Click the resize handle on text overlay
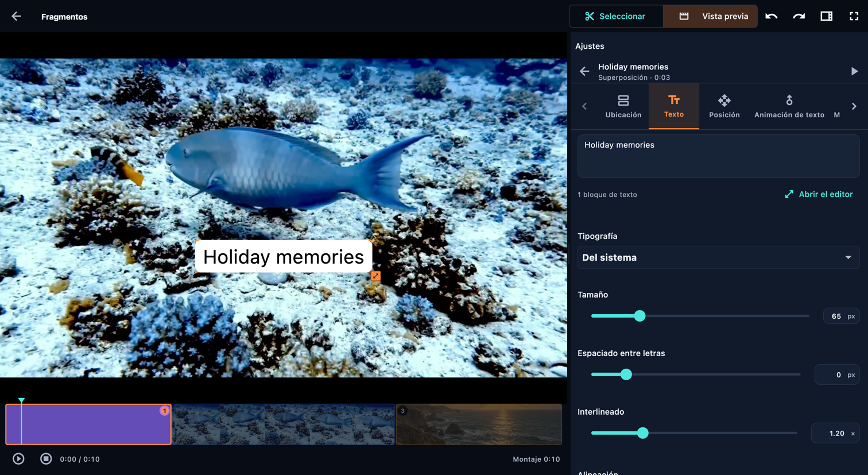 pyautogui.click(x=375, y=276)
